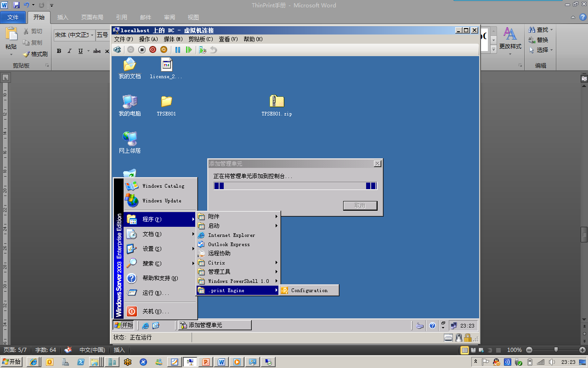The height and width of the screenshot is (368, 588).
Task: Click the Word vertical scrollbar thumb
Action: tap(584, 234)
